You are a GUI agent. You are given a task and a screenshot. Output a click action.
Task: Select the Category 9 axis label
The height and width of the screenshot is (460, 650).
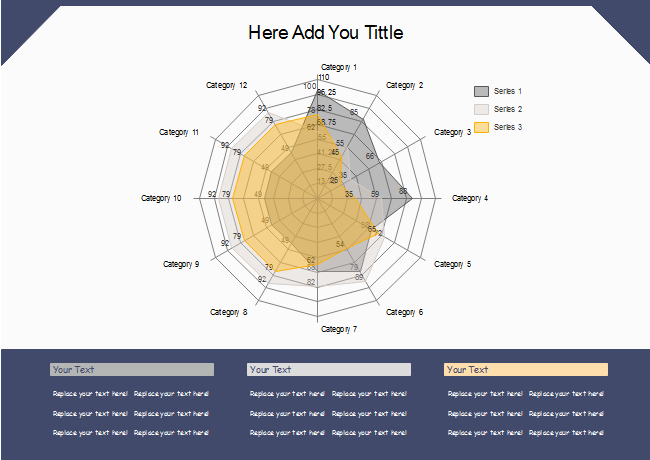pos(181,264)
